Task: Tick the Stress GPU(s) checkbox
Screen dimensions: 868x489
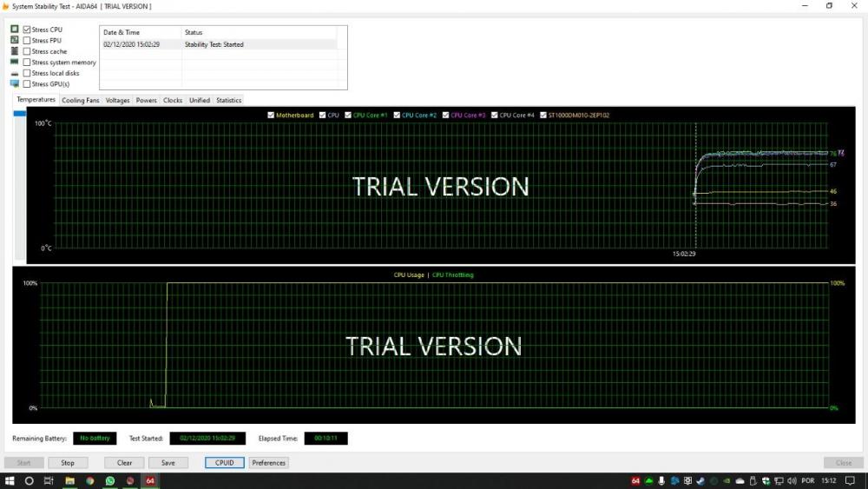Action: [27, 84]
